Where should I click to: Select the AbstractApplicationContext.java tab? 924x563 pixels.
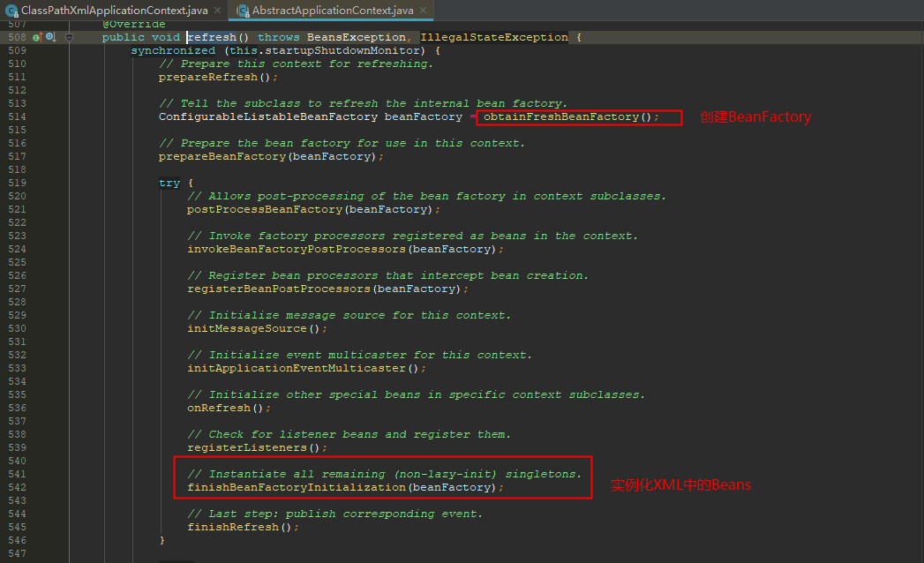tap(333, 10)
